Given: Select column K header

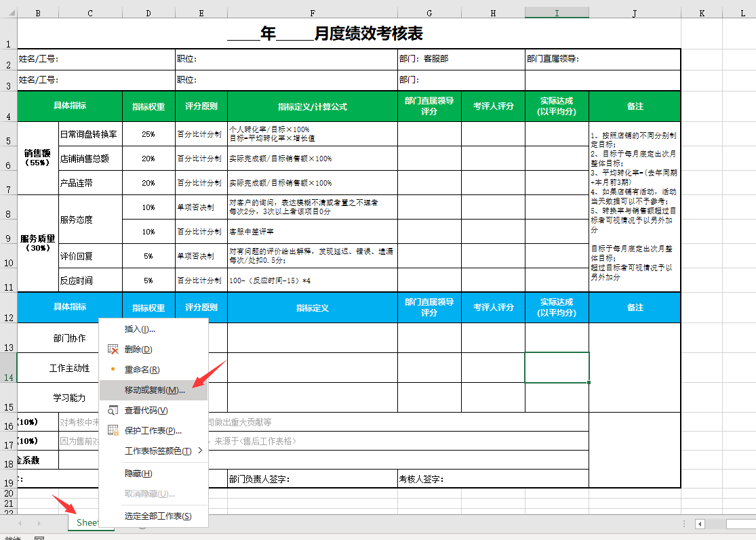Looking at the screenshot, I should (x=702, y=13).
